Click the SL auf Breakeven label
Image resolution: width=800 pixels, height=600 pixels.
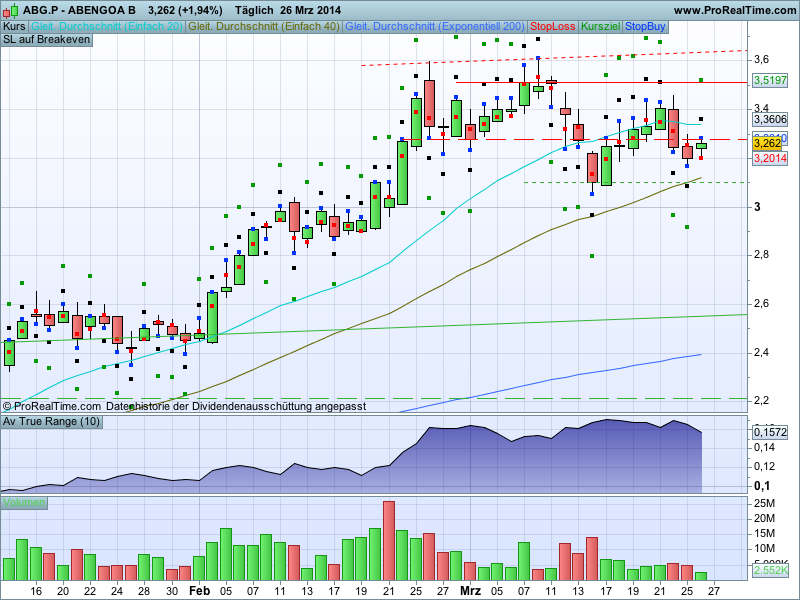tap(46, 40)
